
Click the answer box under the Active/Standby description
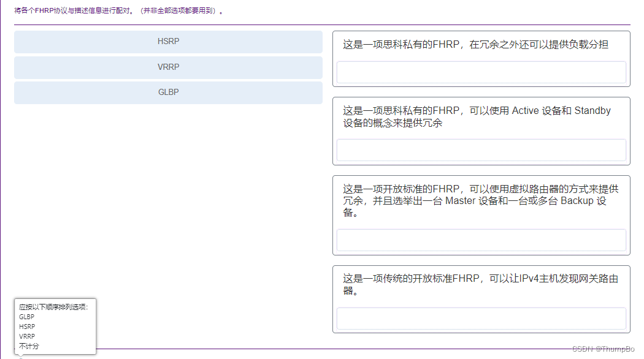pos(481,150)
